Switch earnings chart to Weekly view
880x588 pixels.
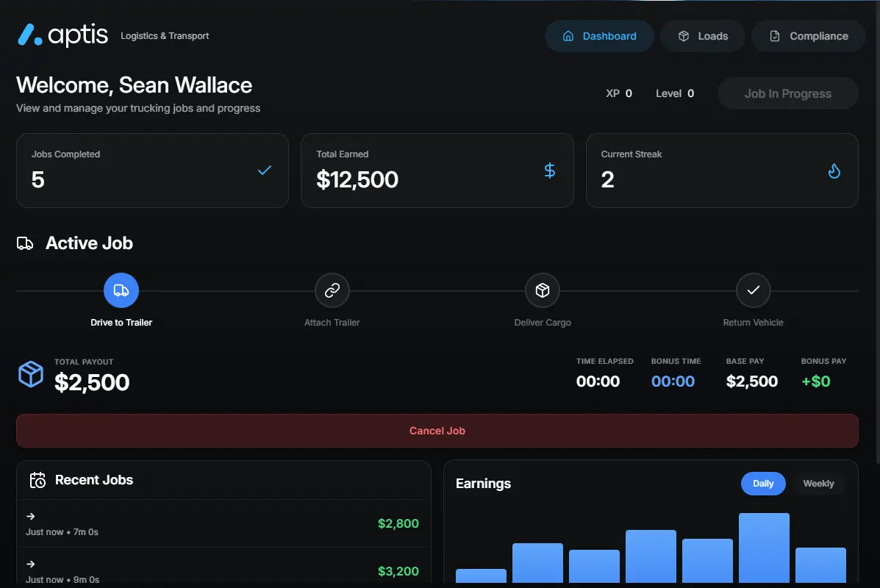(818, 484)
